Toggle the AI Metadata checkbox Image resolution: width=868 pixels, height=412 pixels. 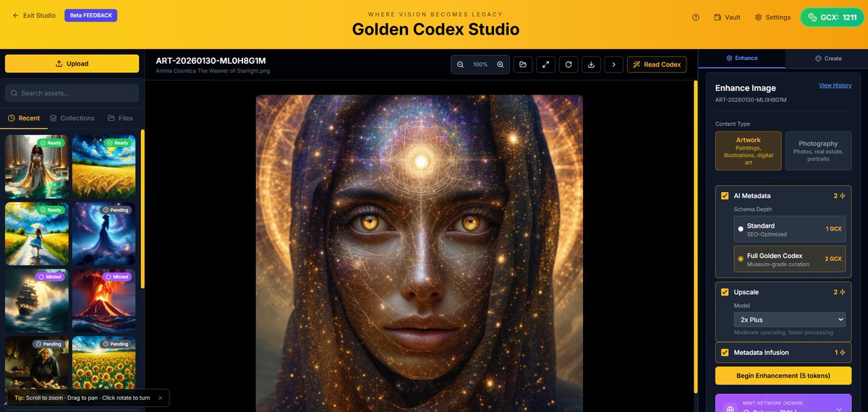click(x=725, y=195)
